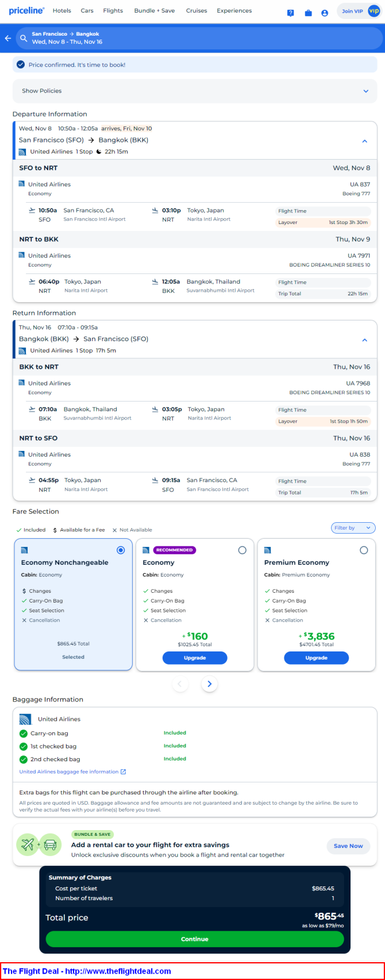Click flight number UA 7971

pos(359,256)
